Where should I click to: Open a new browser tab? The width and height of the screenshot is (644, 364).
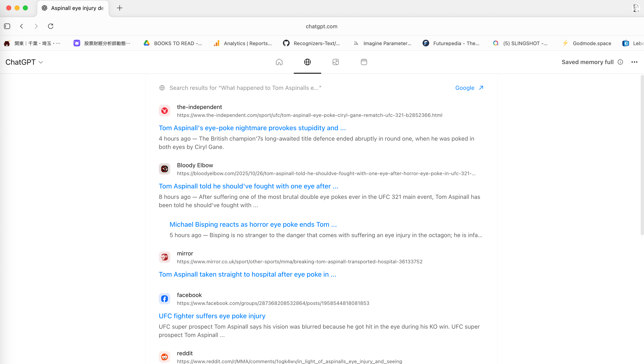pos(119,8)
